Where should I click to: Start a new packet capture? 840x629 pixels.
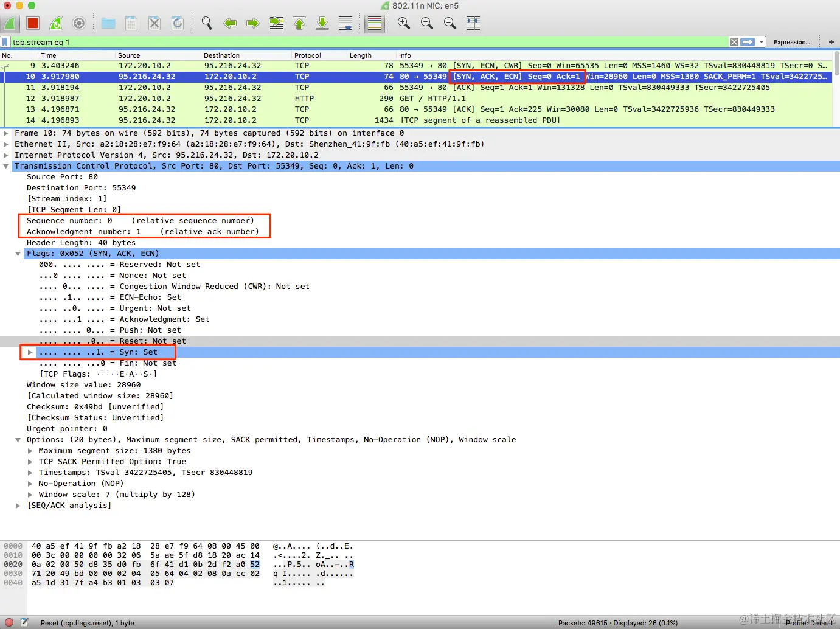(10, 23)
